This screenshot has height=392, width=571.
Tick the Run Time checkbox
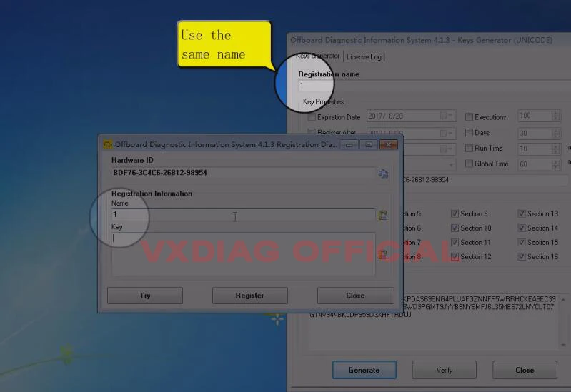point(469,148)
